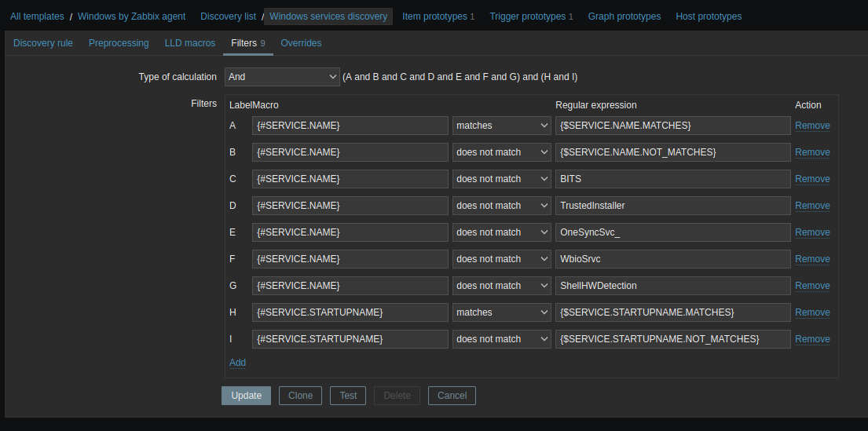Remove the WbioSrvc filter row
Screen dimensions: 868x431
[812, 259]
